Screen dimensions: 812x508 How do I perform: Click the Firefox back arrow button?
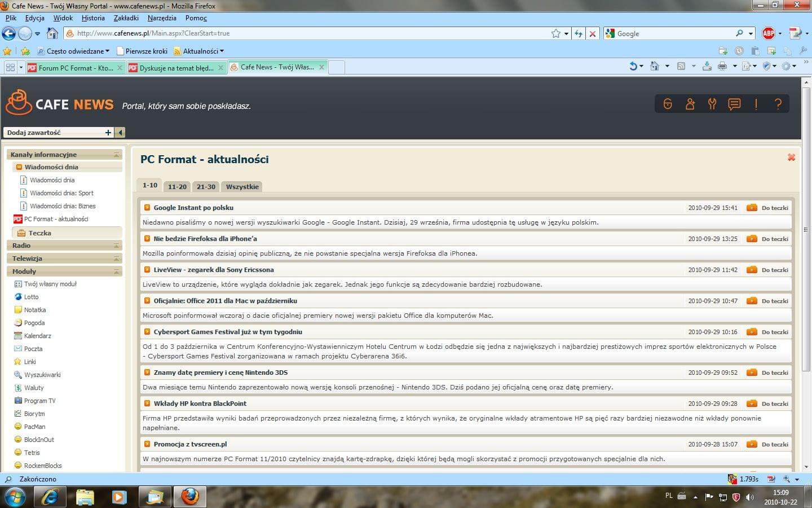(x=8, y=33)
